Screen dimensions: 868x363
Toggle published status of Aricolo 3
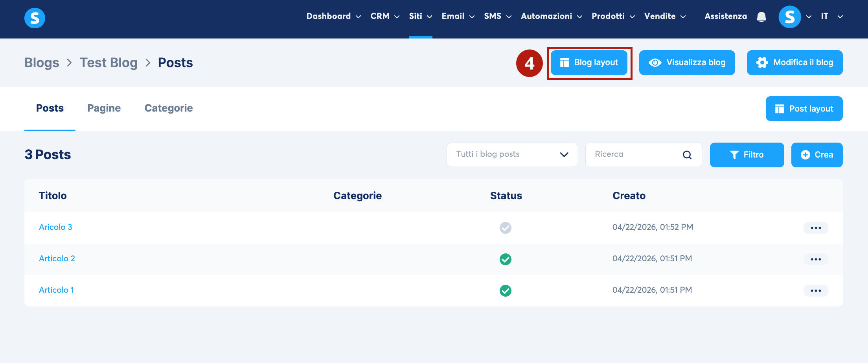pos(505,228)
